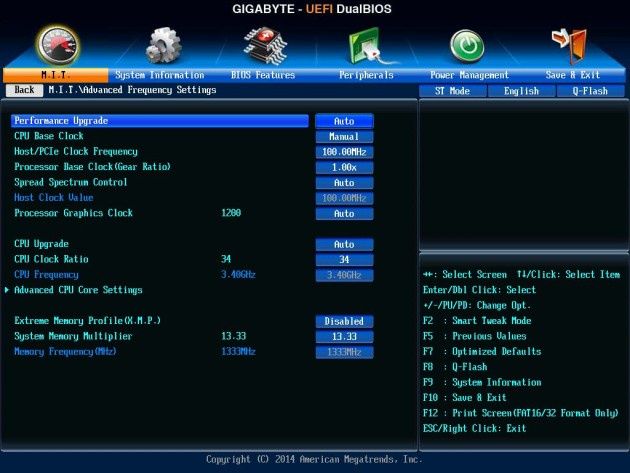630x473 pixels.
Task: Switch to System Information tab
Action: (x=160, y=75)
